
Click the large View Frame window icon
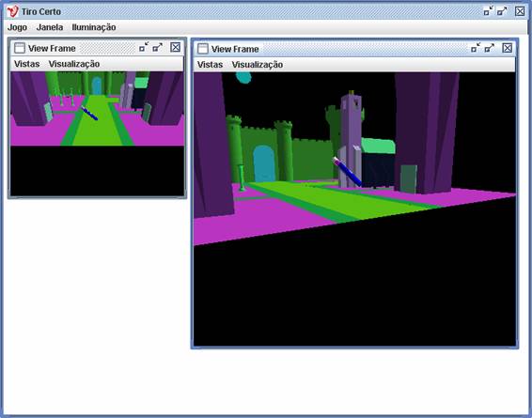203,49
